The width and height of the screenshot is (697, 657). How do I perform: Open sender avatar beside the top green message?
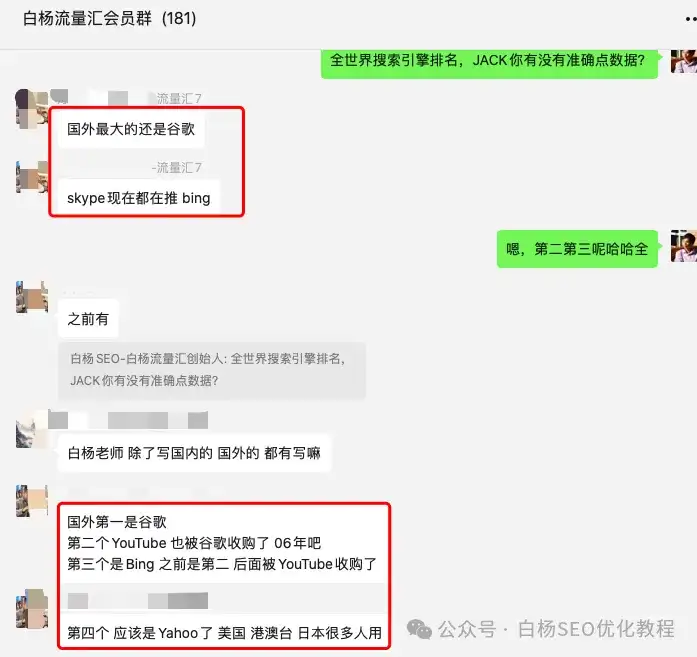(x=684, y=61)
